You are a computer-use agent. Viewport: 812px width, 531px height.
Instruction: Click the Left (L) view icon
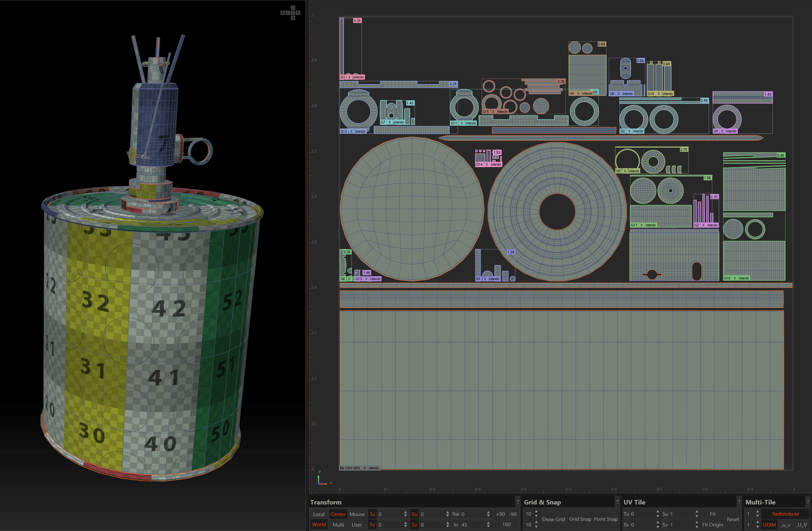288,13
